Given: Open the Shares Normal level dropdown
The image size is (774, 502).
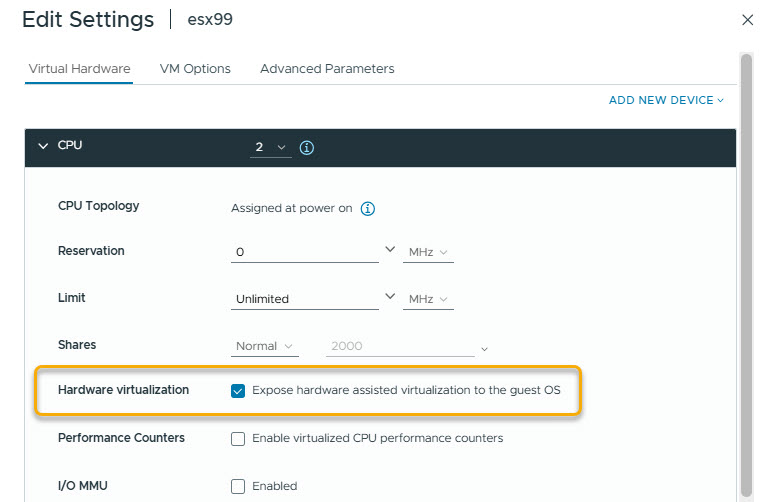Looking at the screenshot, I should coord(265,346).
